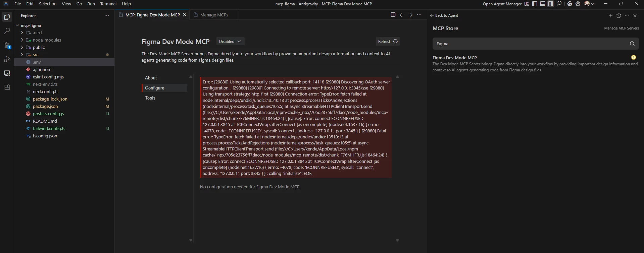644x253 pixels.
Task: Open tailwind.config.ts file
Action: pyautogui.click(x=64, y=128)
